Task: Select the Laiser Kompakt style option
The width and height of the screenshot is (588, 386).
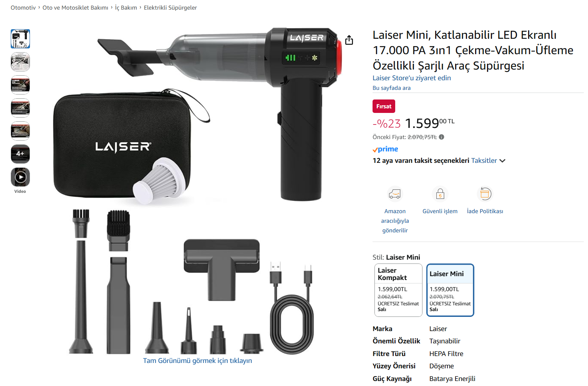Action: click(x=398, y=290)
